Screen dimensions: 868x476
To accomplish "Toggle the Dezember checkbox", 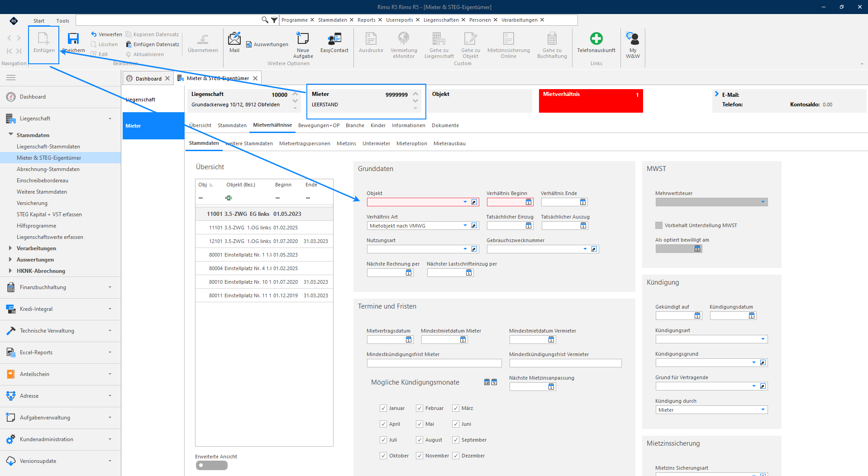I will click(x=456, y=456).
